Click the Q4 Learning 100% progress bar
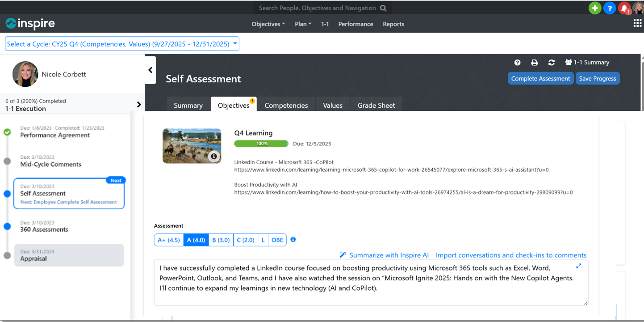 (x=261, y=144)
